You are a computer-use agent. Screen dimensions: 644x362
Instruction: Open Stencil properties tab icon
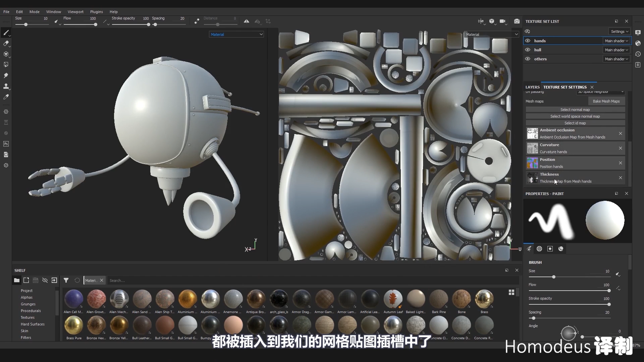coord(550,249)
